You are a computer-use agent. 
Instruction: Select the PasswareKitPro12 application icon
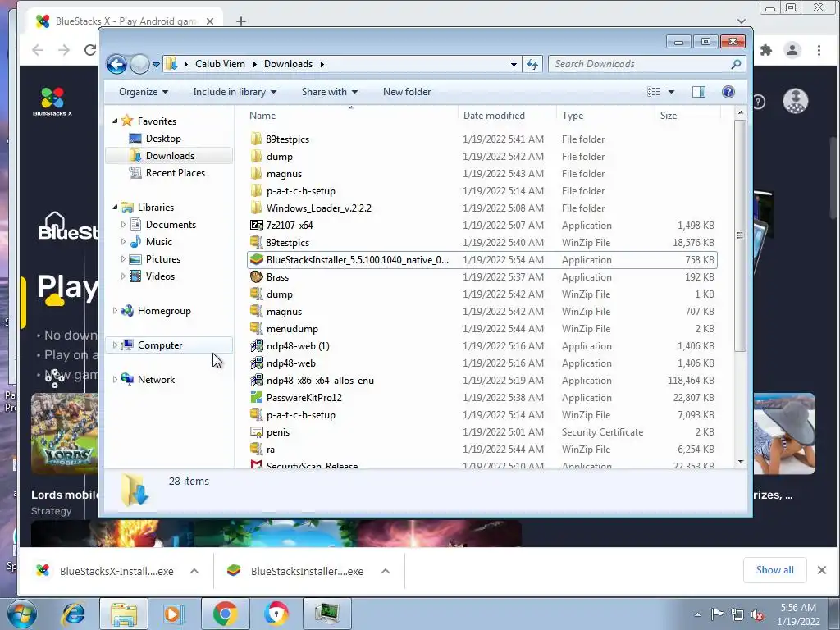(x=257, y=398)
